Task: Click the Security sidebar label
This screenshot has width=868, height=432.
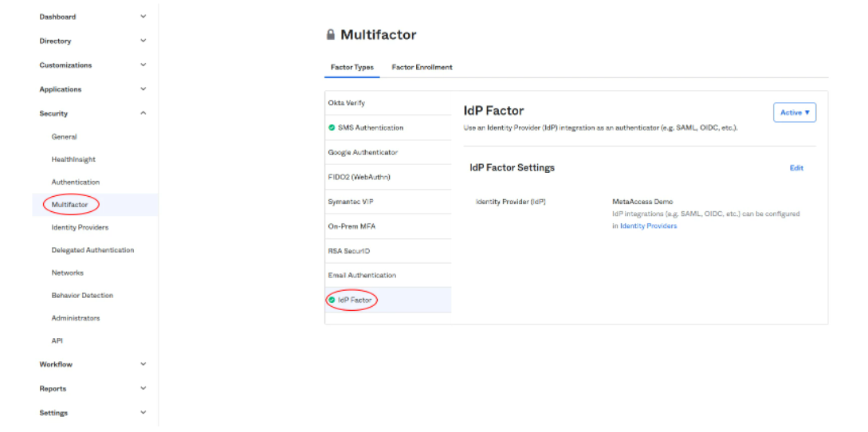Action: click(53, 113)
